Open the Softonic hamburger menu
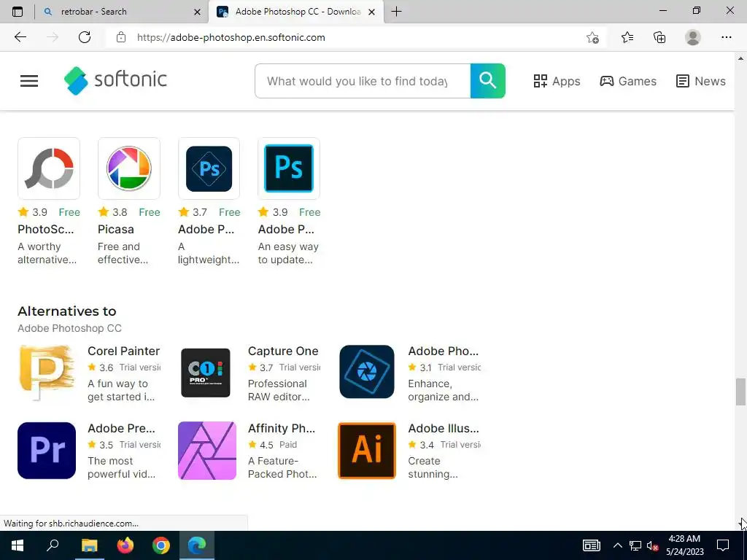The width and height of the screenshot is (747, 560). pyautogui.click(x=29, y=81)
